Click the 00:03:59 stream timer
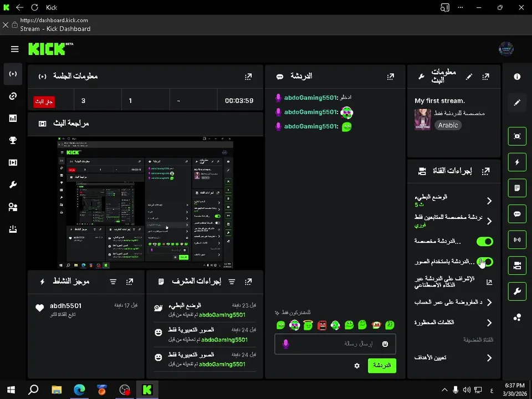 [x=239, y=101]
